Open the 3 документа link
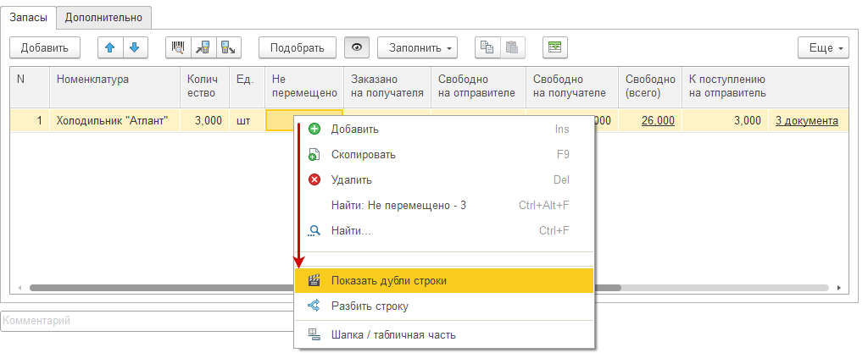The width and height of the screenshot is (868, 353). coord(807,121)
